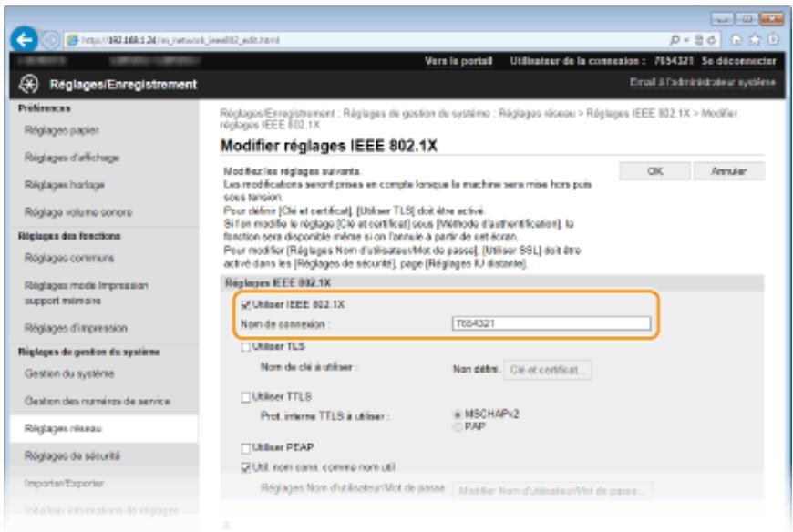This screenshot has width=793, height=532.
Task: Click the Nom de connexion input field
Action: click(x=551, y=323)
